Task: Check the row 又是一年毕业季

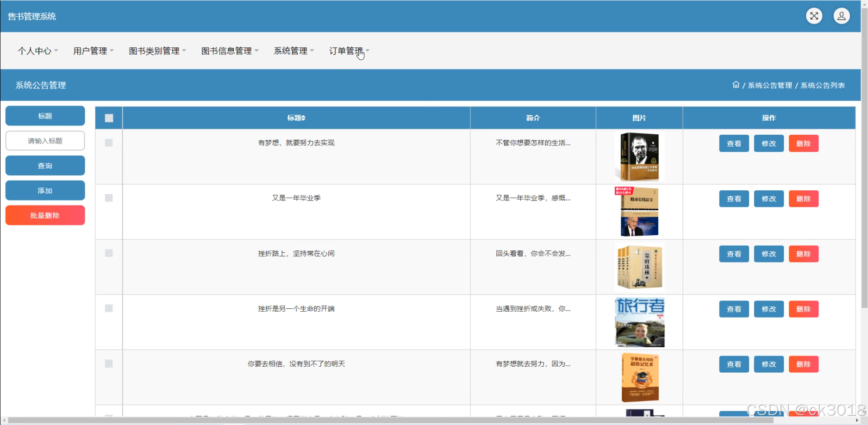Action: (x=109, y=198)
